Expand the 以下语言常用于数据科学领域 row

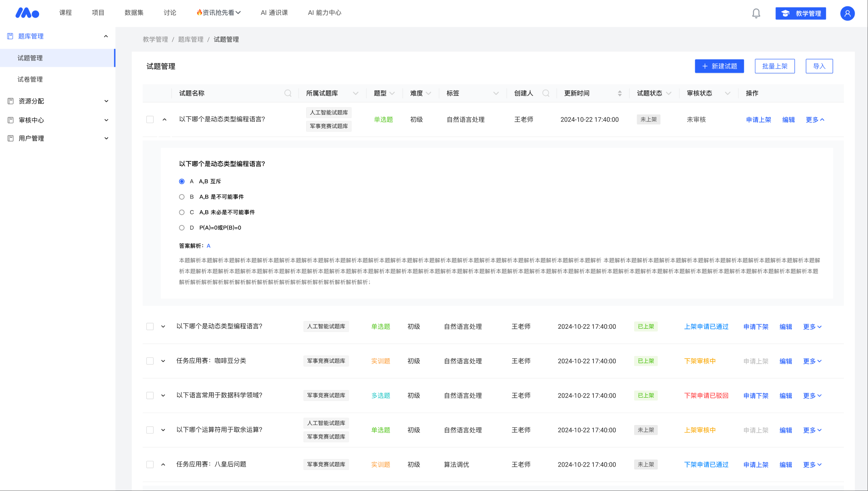[163, 396]
